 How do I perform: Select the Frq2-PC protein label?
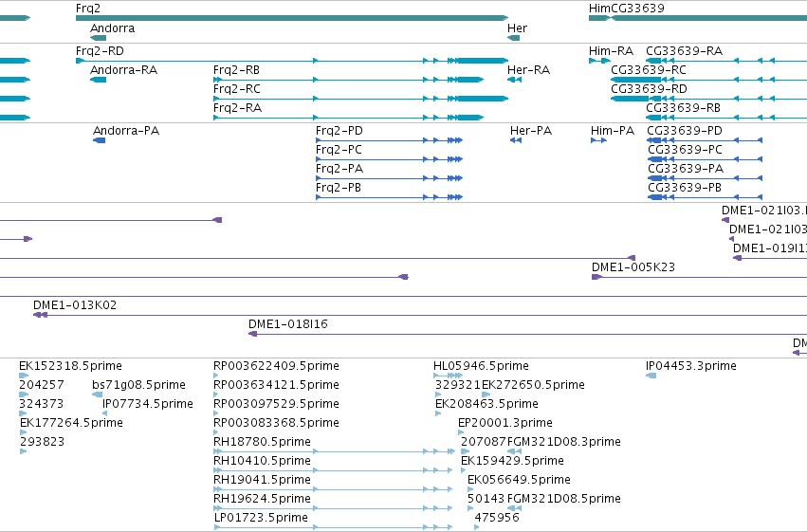click(339, 150)
